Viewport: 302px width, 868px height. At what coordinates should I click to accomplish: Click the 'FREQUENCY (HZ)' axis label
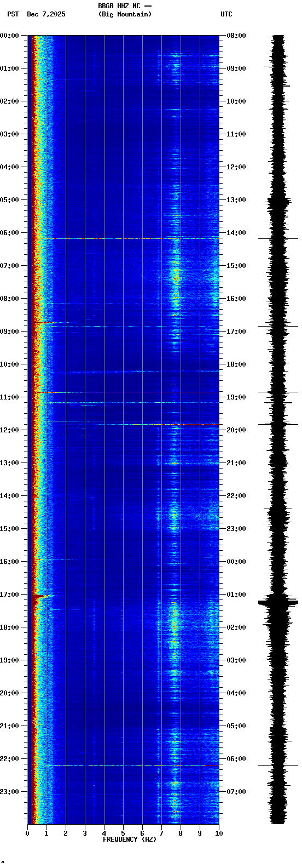click(130, 840)
